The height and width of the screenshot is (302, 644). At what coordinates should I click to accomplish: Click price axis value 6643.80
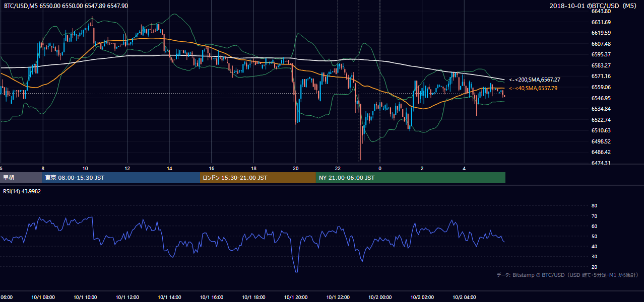click(601, 11)
